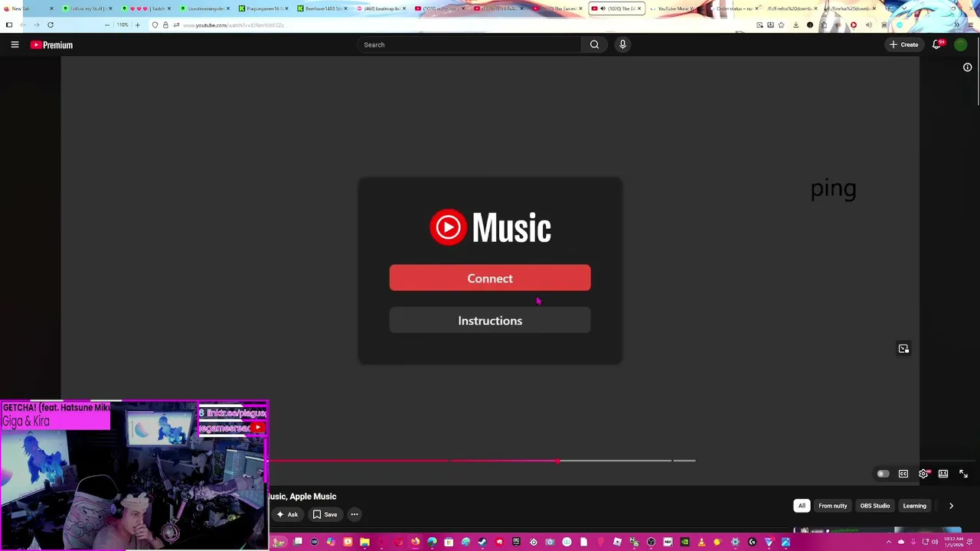Open VLC cone icon in taskbar
Image resolution: width=980 pixels, height=551 pixels.
pos(701,543)
